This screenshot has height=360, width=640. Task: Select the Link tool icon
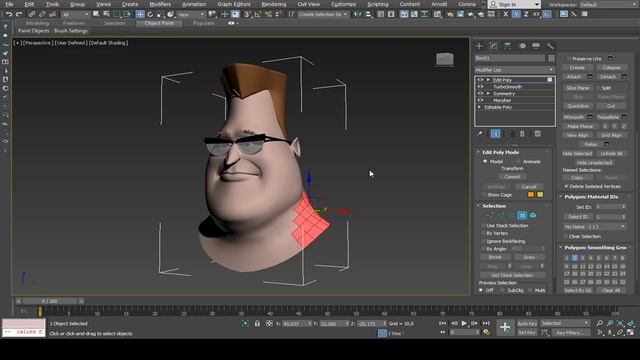pyautogui.click(x=31, y=14)
